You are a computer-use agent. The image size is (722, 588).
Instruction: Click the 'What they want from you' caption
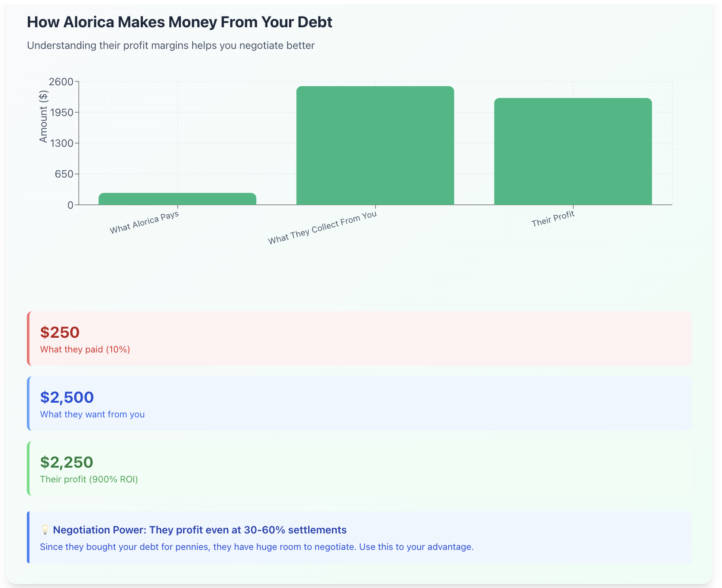[92, 414]
